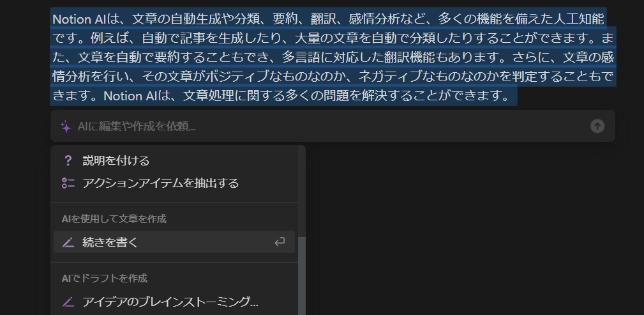This screenshot has width=644, height=315.
Task: Click the pencil icon beside アイデアのブレインストーミング
Action: [x=68, y=302]
